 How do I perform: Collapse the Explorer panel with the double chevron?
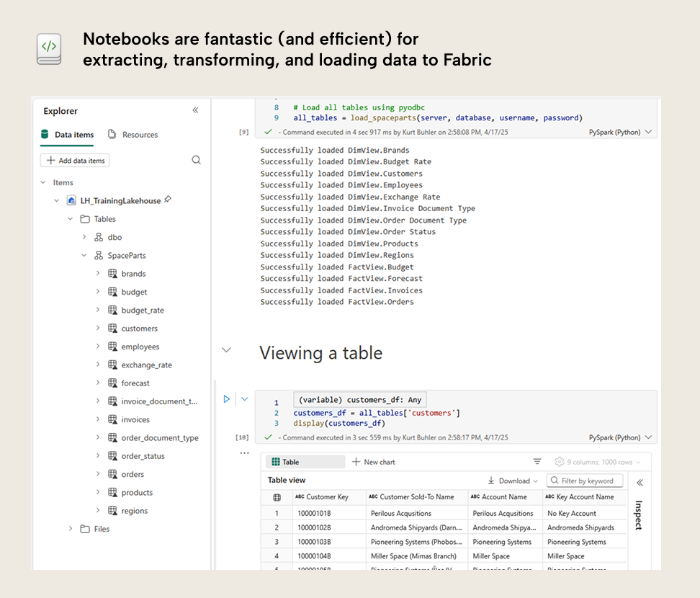194,110
